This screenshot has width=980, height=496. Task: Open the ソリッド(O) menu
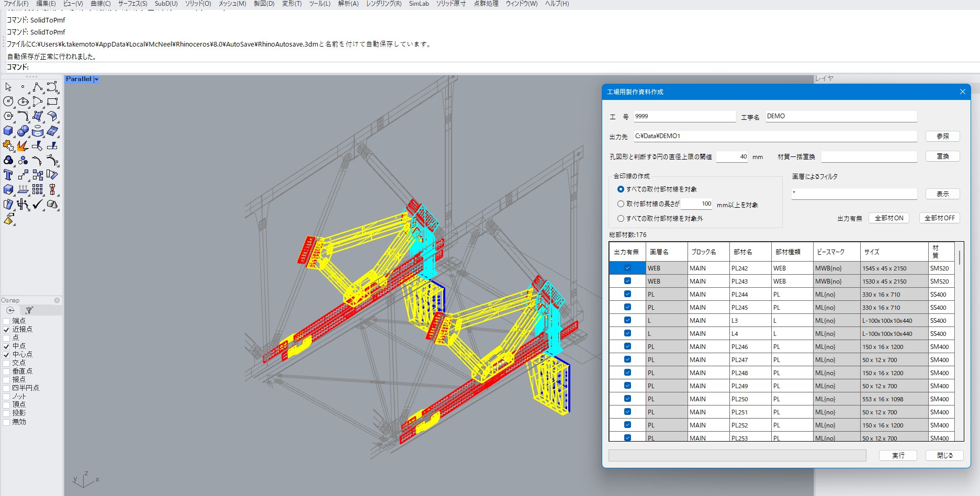click(198, 4)
